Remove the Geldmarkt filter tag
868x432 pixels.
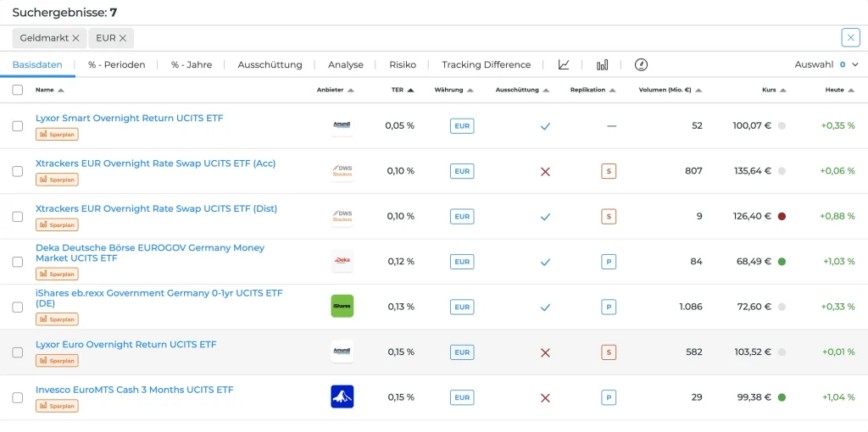[75, 38]
